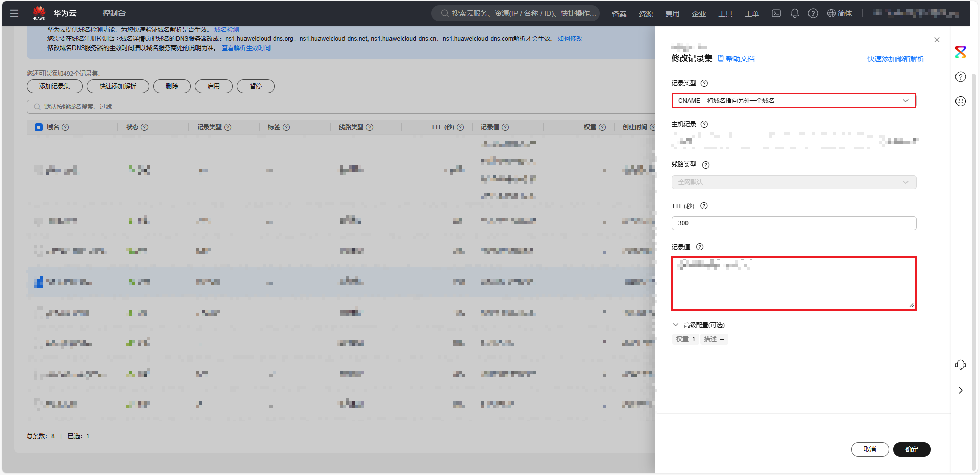Deselect the highlighted domain row checkbox
The height and width of the screenshot is (475, 980).
38,281
